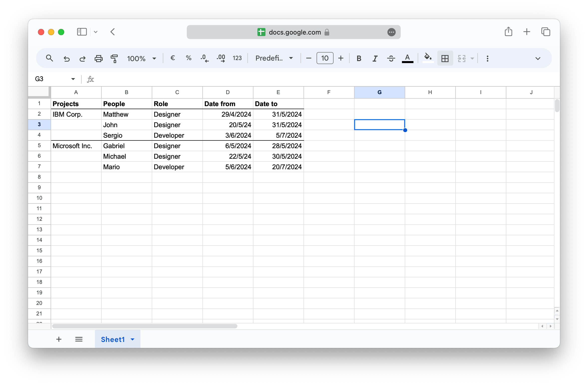588x385 pixels.
Task: Collapse the toolbar with chevron arrow
Action: pos(538,58)
